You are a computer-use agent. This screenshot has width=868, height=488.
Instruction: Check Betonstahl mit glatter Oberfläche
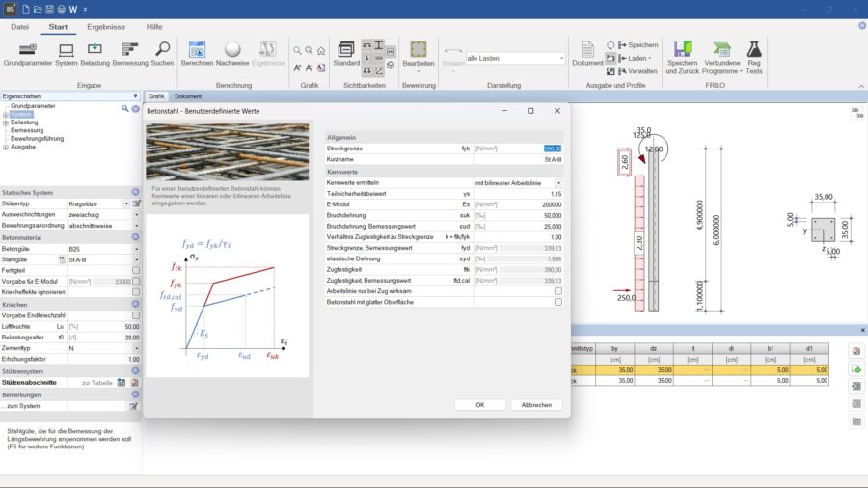[558, 302]
